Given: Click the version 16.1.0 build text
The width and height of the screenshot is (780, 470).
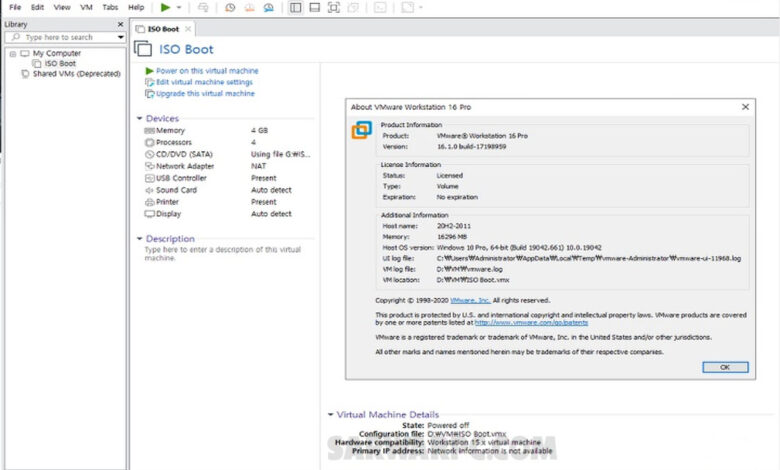Looking at the screenshot, I should pyautogui.click(x=472, y=147).
